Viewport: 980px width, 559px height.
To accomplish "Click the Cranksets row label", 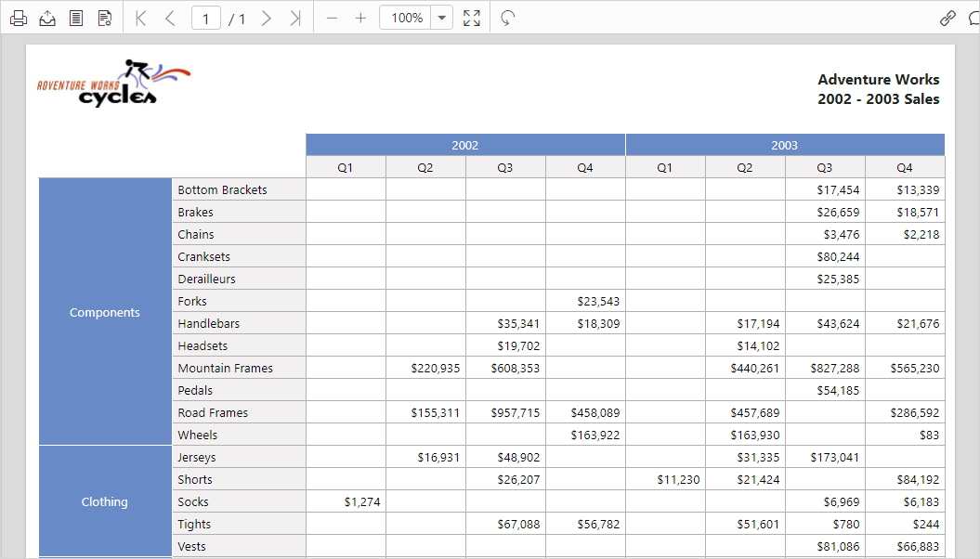I will (203, 256).
